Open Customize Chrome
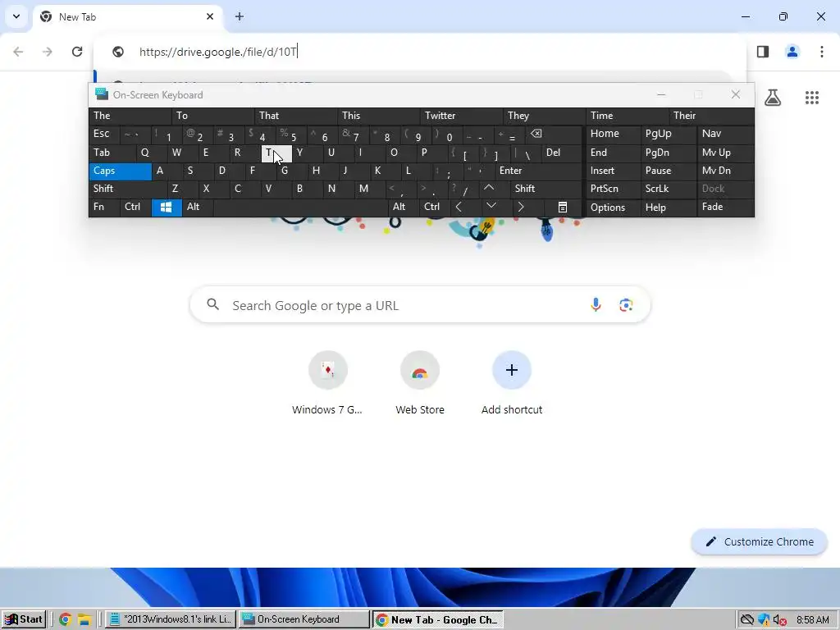 (x=759, y=541)
